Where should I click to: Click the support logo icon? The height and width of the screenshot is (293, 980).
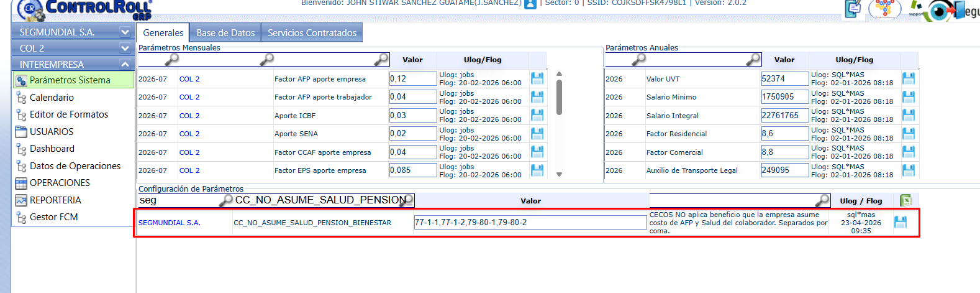[915, 7]
